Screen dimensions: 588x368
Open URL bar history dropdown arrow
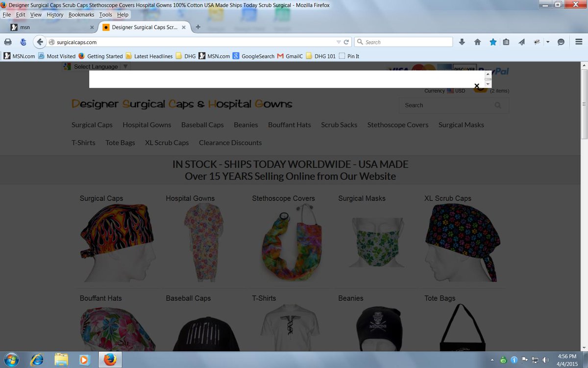(x=339, y=42)
